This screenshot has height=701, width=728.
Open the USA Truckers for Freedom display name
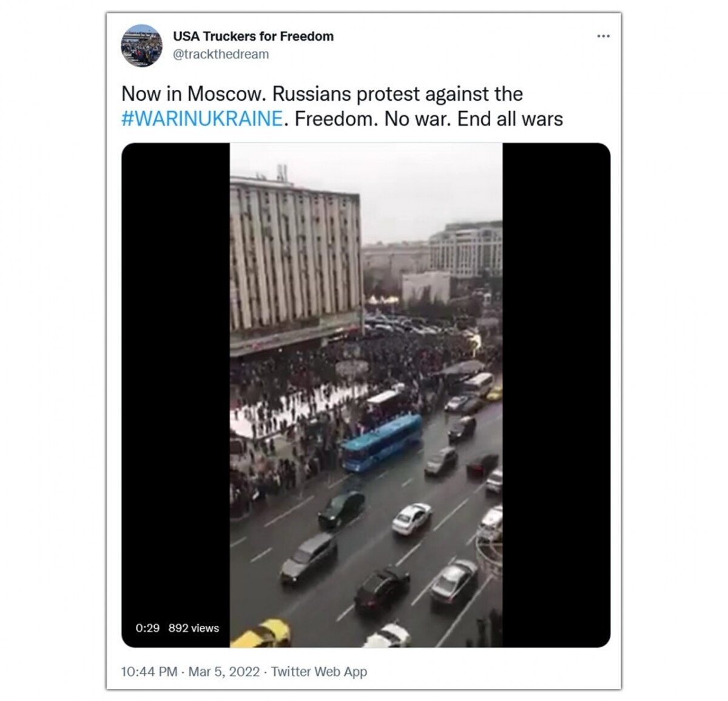pos(253,36)
